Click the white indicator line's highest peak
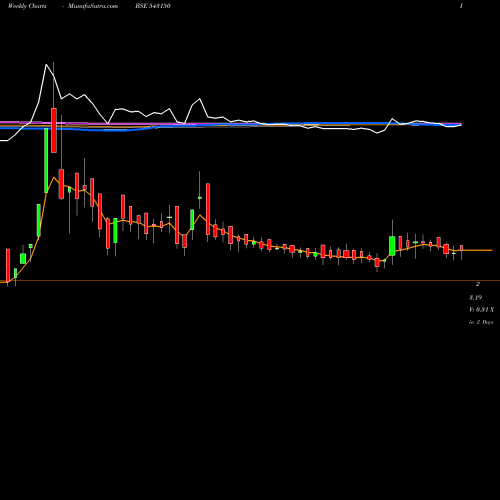The height and width of the screenshot is (500, 500). [46, 64]
